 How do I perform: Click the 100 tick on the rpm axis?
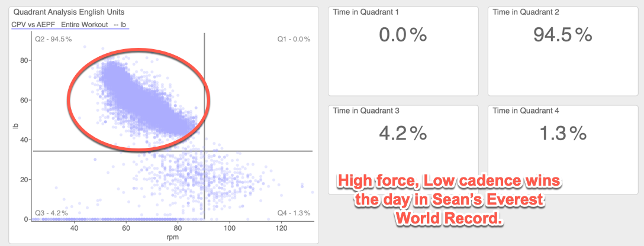tap(230, 228)
